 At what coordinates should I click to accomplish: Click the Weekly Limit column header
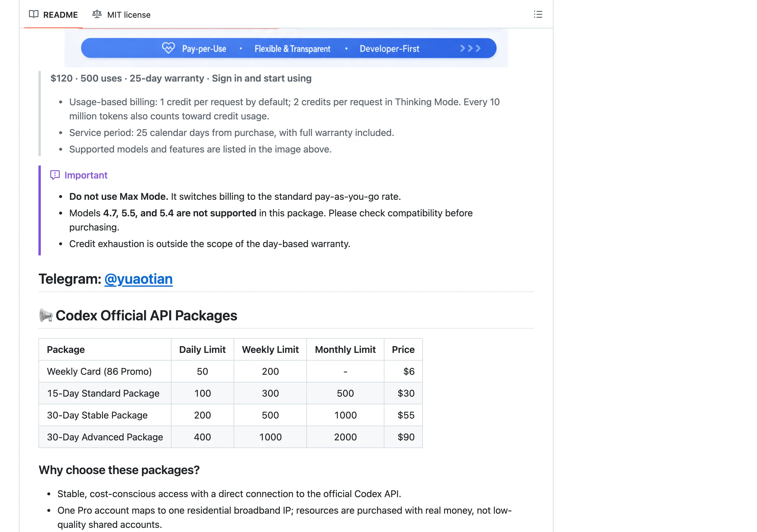coord(270,349)
